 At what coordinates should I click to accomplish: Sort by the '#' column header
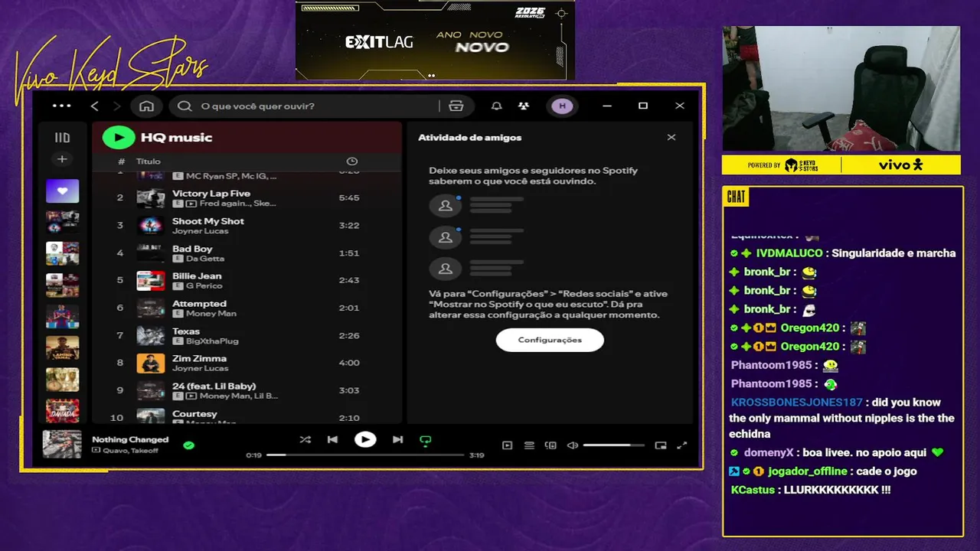121,161
